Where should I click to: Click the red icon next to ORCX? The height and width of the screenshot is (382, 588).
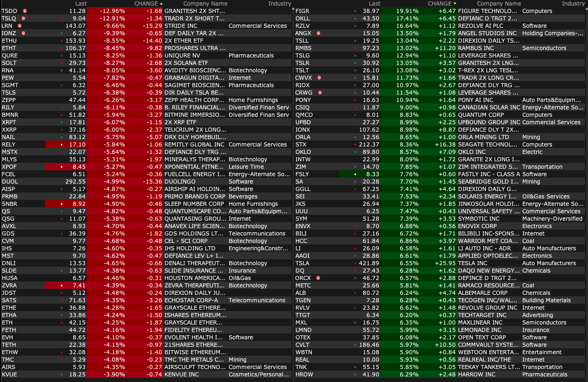318,278
